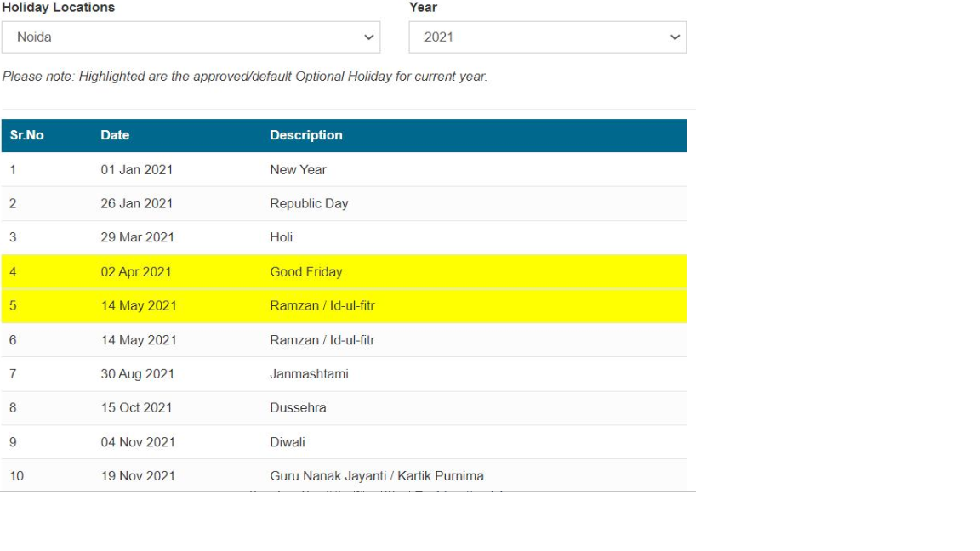Image resolution: width=980 pixels, height=551 pixels.
Task: Click the 04 Nov 2021 date cell
Action: point(137,442)
